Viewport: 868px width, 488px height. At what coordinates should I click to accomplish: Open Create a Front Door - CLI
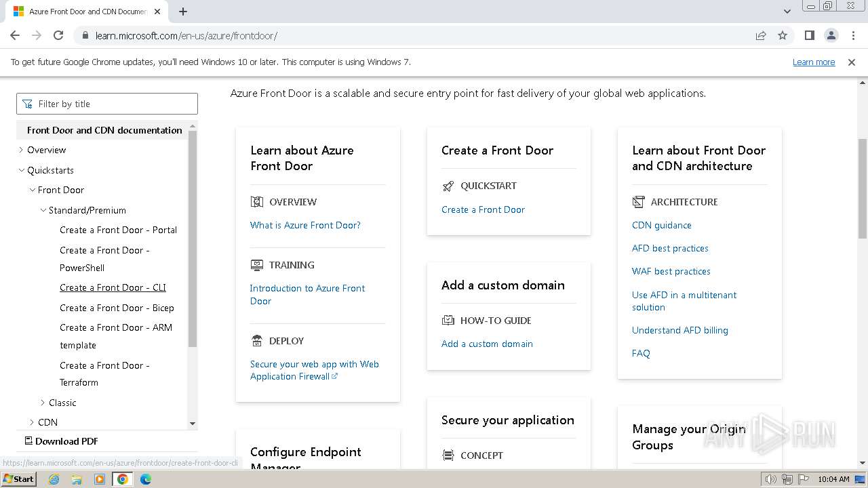point(113,287)
